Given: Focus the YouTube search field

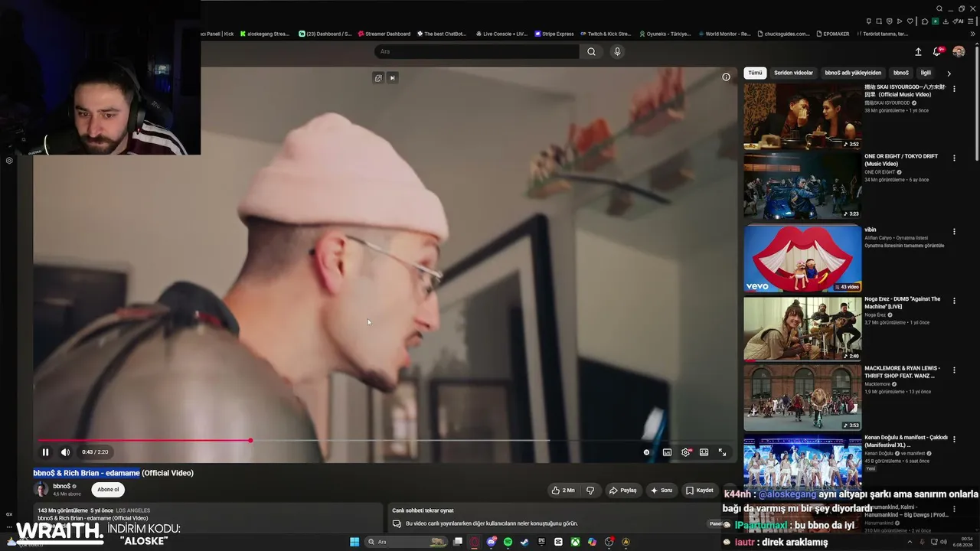Looking at the screenshot, I should click(x=477, y=51).
